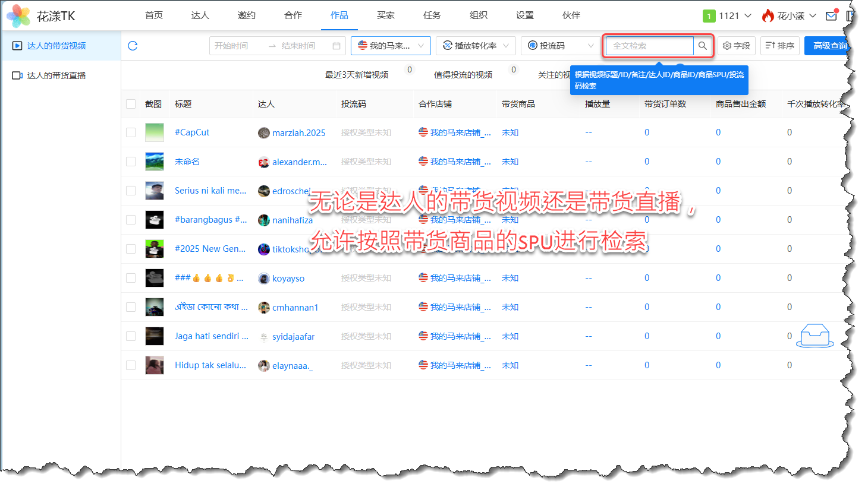Expand the 投流码 filter dropdown
868x490 pixels.
(560, 46)
